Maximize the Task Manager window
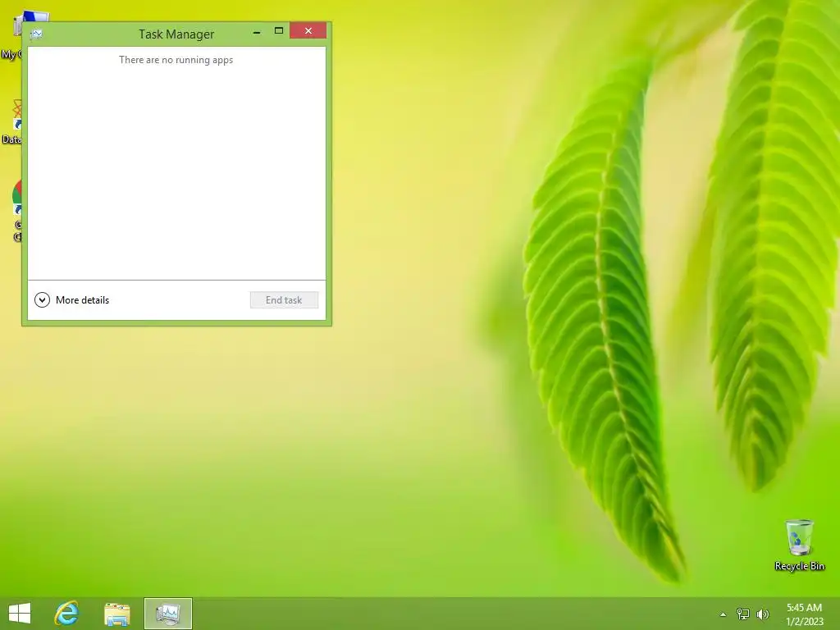The image size is (840, 630). [x=279, y=31]
